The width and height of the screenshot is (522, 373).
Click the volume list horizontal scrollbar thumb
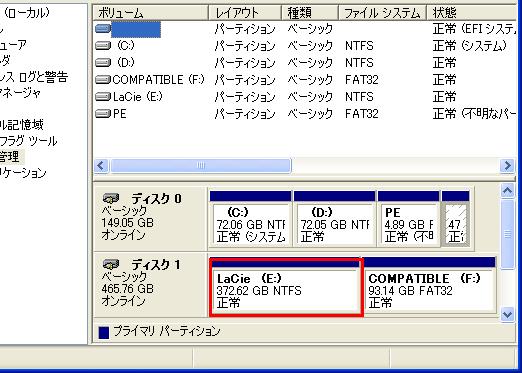[201, 165]
